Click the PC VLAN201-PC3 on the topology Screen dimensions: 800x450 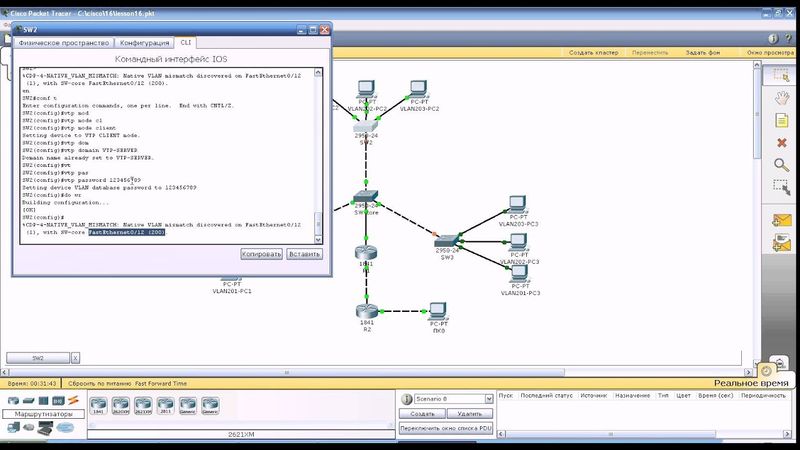(519, 274)
